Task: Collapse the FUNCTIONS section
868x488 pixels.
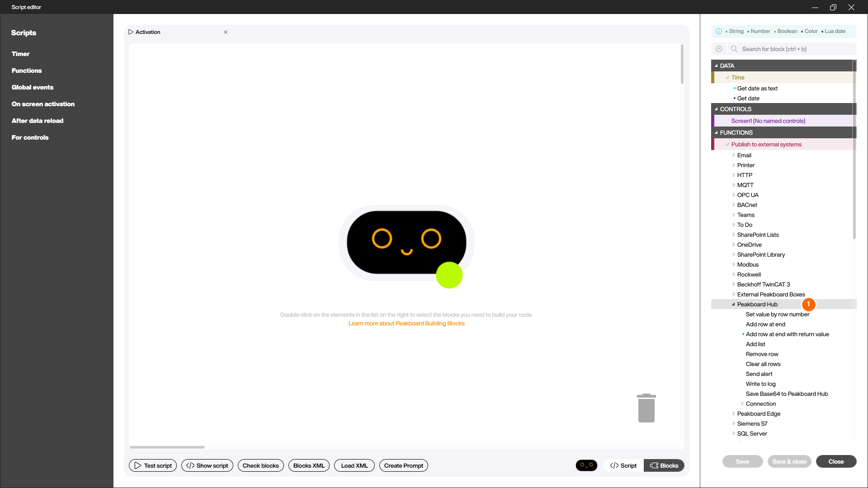Action: point(716,132)
